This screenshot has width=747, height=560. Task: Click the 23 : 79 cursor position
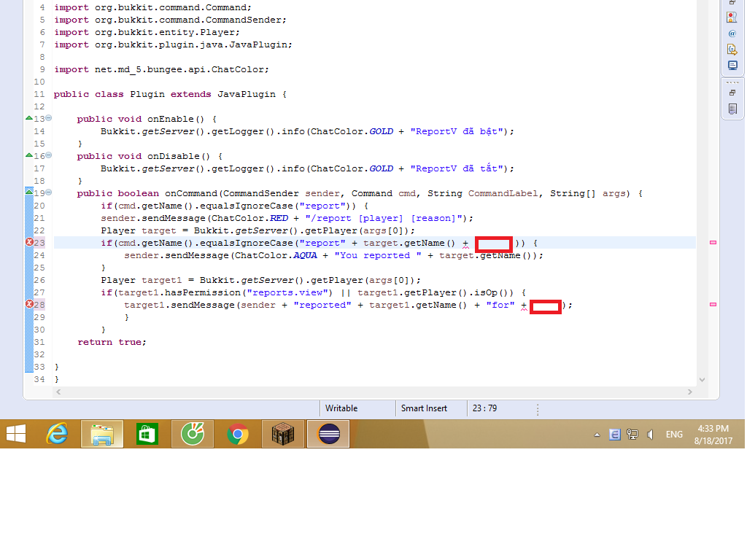(x=484, y=408)
